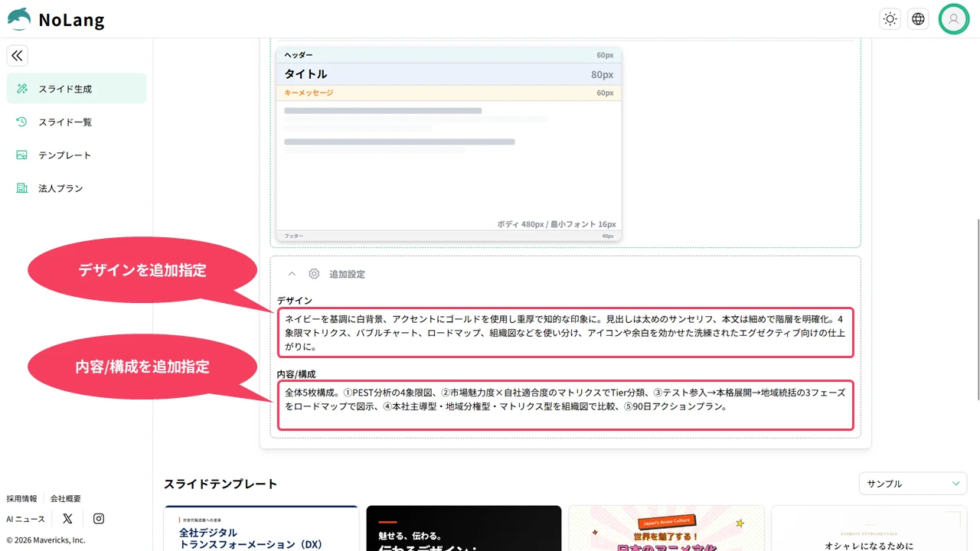Screen dimensions: 980x551
Task: Click the 追加設定 label
Action: tap(347, 274)
